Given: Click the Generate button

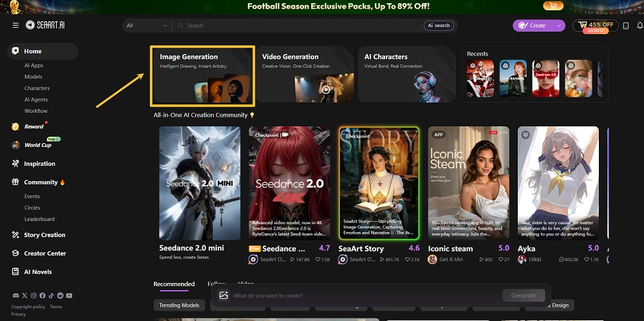Looking at the screenshot, I should [523, 295].
